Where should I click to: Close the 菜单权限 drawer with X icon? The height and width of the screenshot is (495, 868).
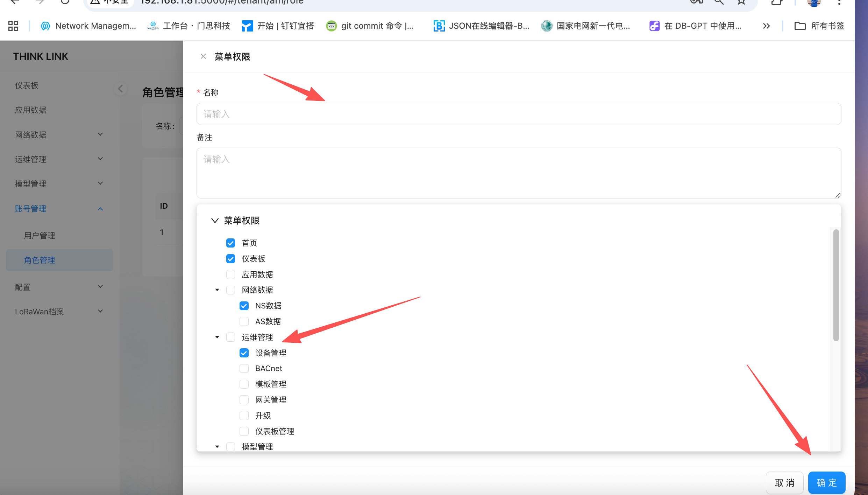[x=203, y=56]
